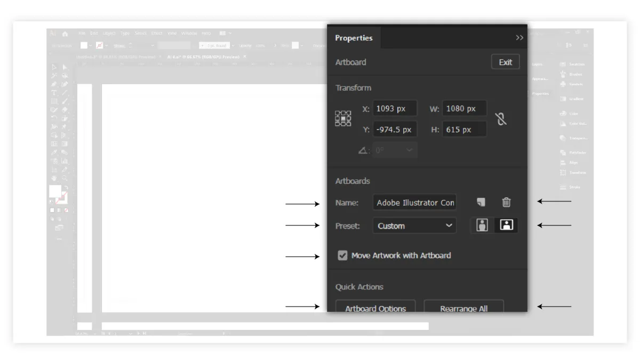
Task: Open the rotation angle dropdown
Action: pyautogui.click(x=395, y=150)
